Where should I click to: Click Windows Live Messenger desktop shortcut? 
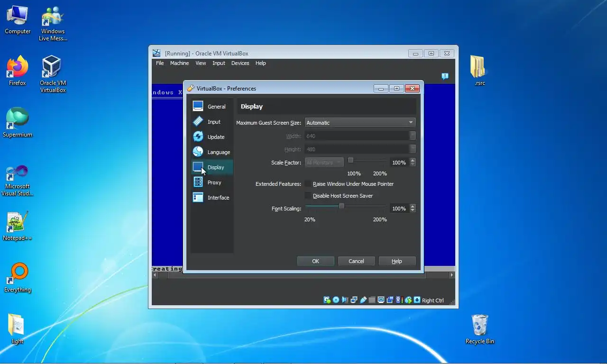click(53, 23)
